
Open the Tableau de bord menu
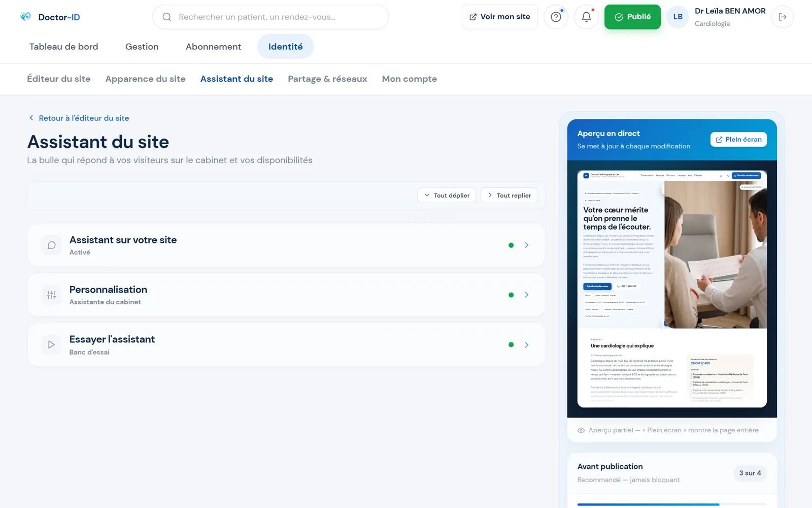(64, 47)
